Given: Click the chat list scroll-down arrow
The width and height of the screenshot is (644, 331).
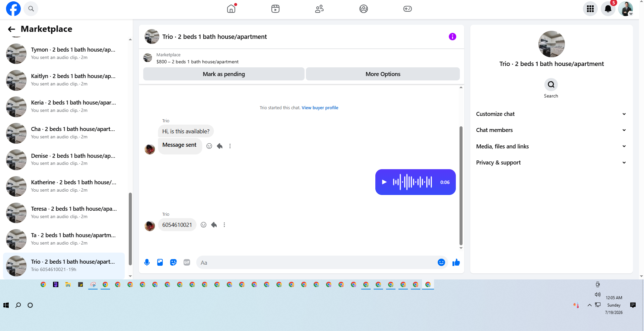Looking at the screenshot, I should [x=130, y=276].
